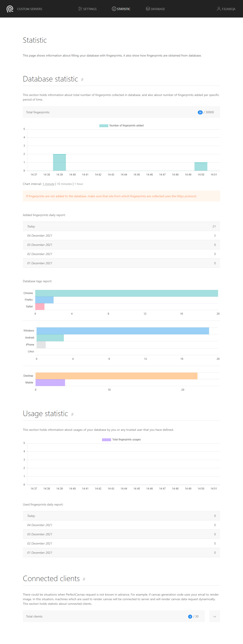
Task: Toggle the Number of fingerprints added legend
Action: coord(121,126)
